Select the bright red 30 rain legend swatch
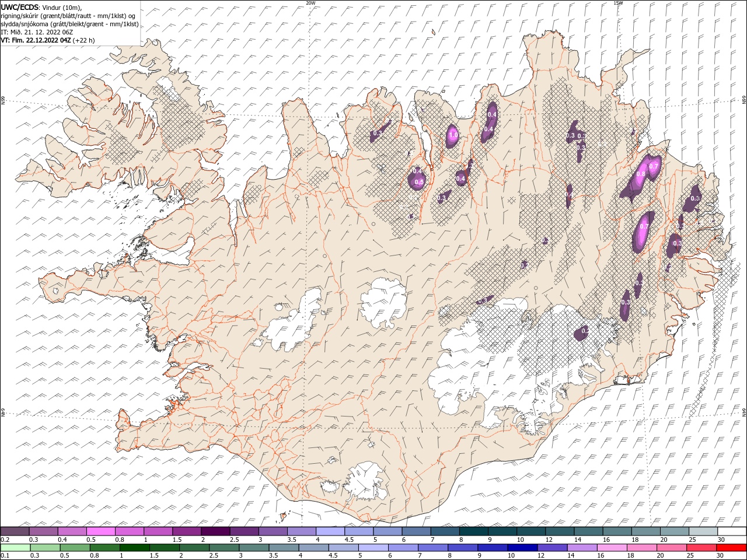This screenshot has height=560, width=747. 731,547
